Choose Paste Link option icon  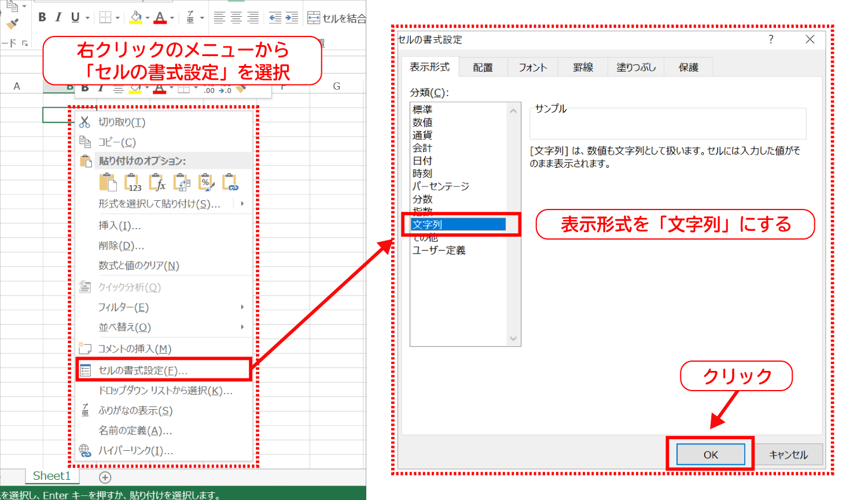(x=231, y=182)
